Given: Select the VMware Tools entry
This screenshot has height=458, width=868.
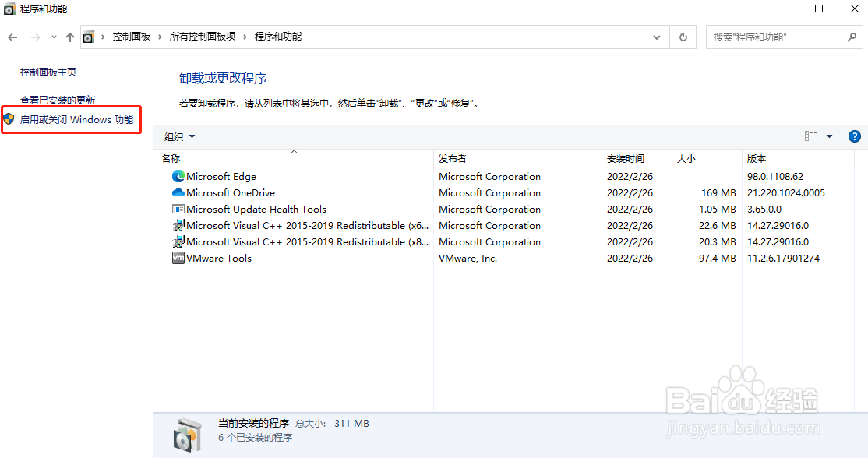Looking at the screenshot, I should click(219, 259).
